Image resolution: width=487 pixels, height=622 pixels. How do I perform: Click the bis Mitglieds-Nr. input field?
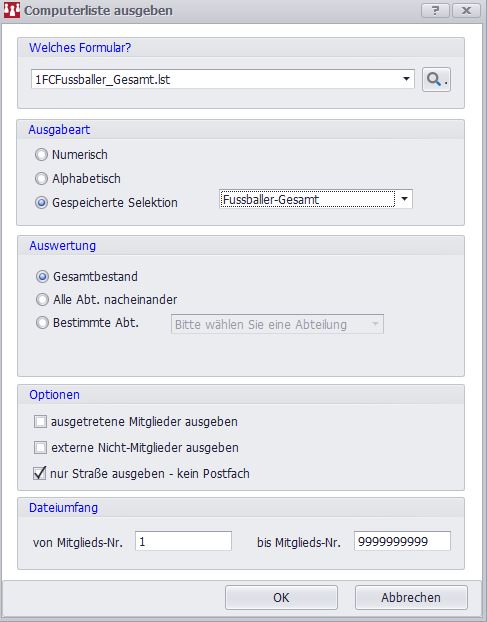402,541
